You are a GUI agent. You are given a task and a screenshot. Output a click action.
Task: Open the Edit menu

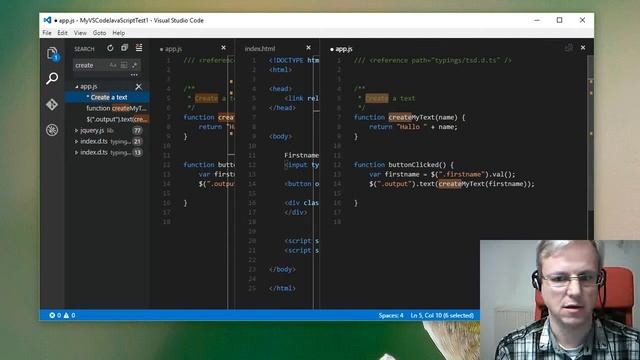pos(62,33)
